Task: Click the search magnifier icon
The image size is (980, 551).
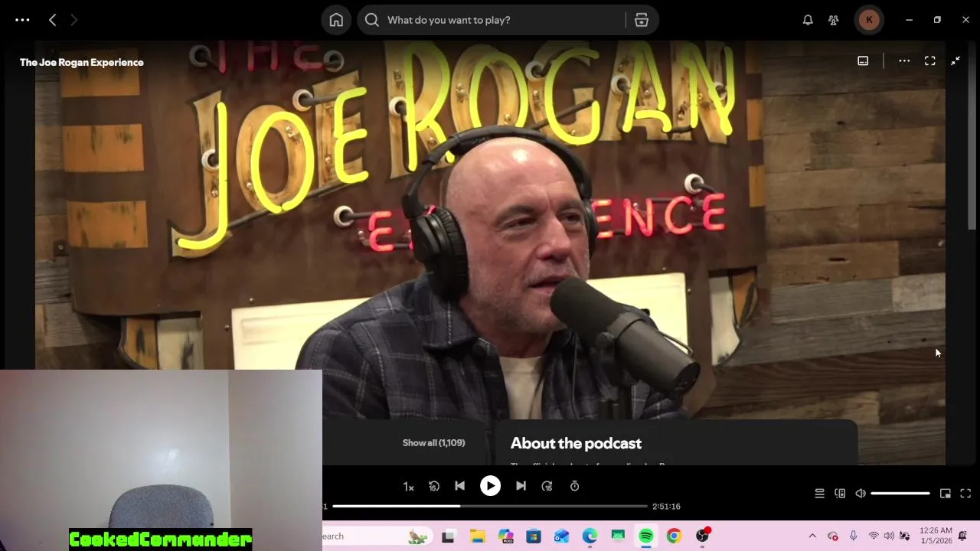Action: (372, 20)
